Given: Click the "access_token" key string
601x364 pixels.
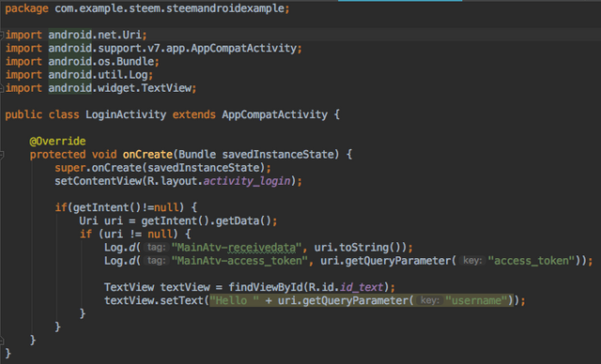Looking at the screenshot, I should [x=532, y=261].
